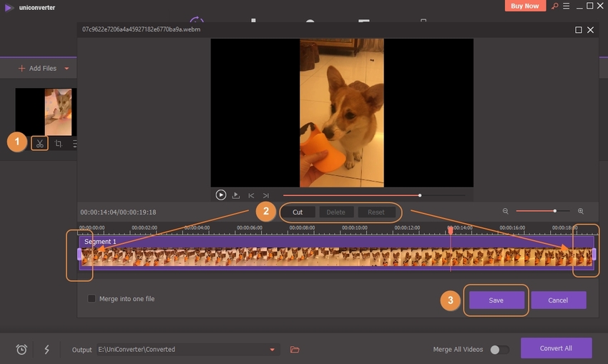Zoom out the timeline with minus magnifier
Viewport: 608px width, 364px height.
point(506,212)
